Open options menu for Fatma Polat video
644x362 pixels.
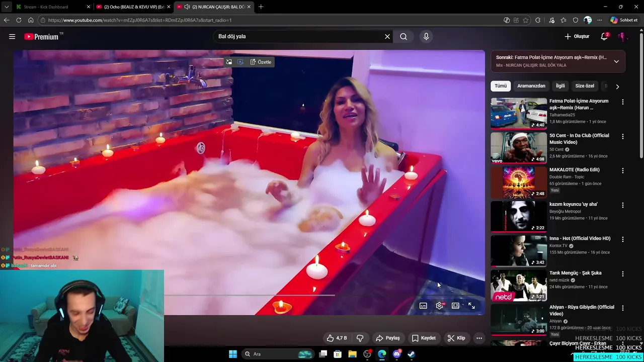coord(623,102)
